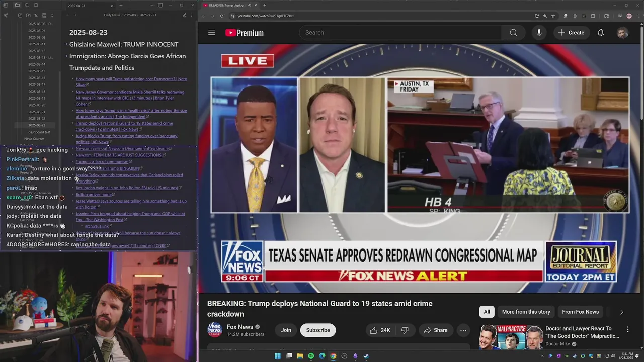Open note more options three-dot menu
The image size is (644, 362).
[x=192, y=15]
